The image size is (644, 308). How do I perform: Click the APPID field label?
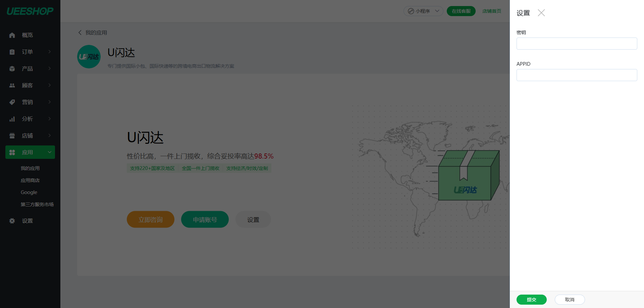(x=524, y=64)
